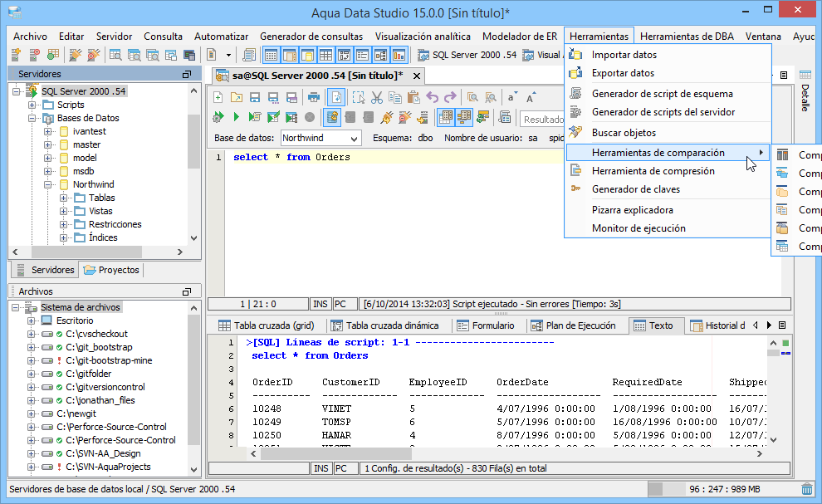
Task: Print the script with the printer icon
Action: tap(314, 97)
